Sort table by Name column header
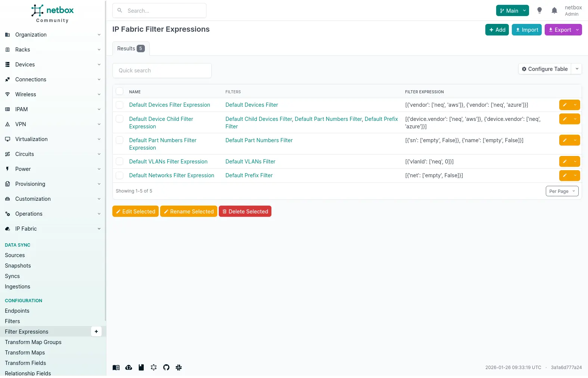 135,92
